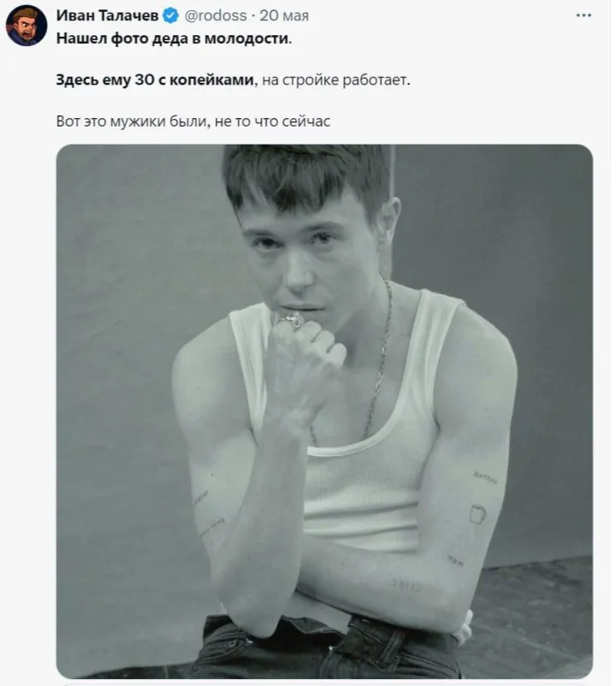Select the phrase Здесь ему 30 с копейками
The image size is (616, 686).
point(152,78)
